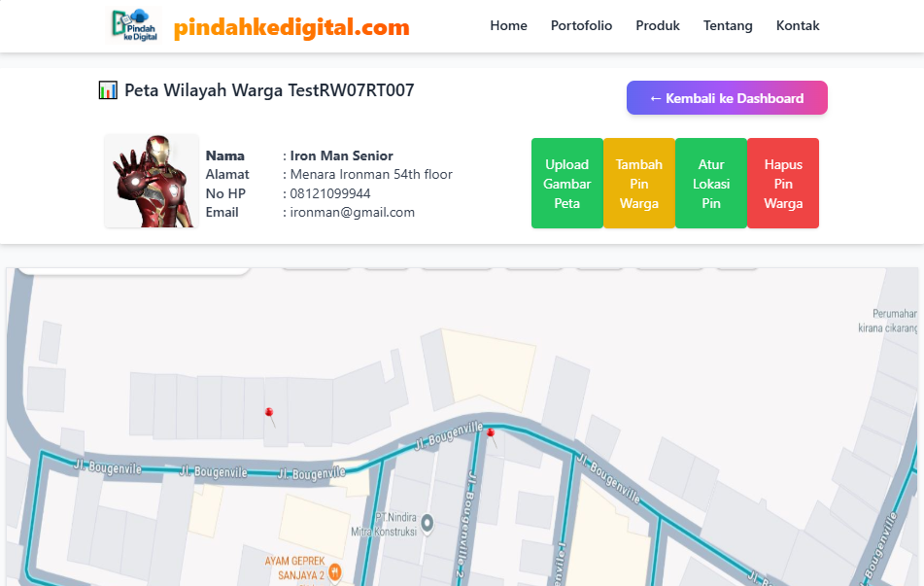Click the bar chart icon beside page title

coord(108,90)
